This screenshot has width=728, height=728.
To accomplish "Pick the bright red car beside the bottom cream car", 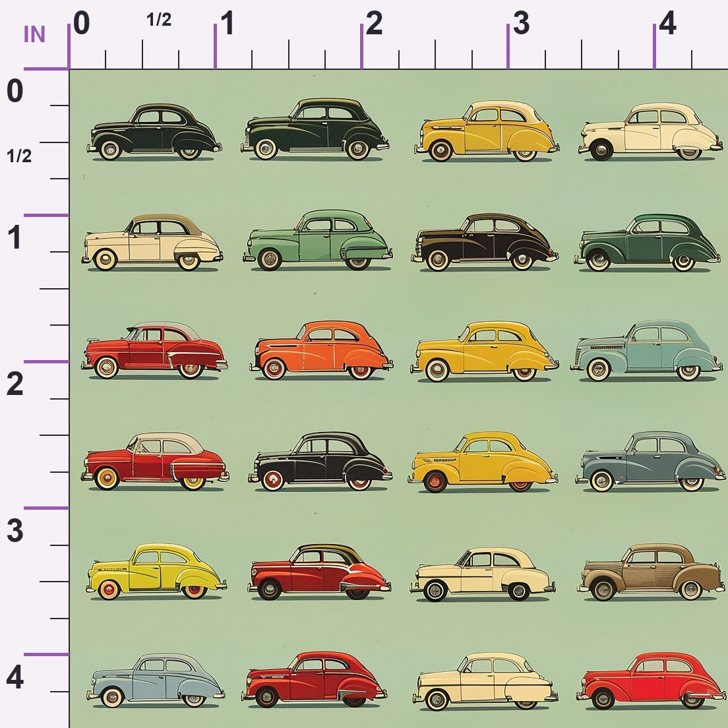I will (x=651, y=681).
